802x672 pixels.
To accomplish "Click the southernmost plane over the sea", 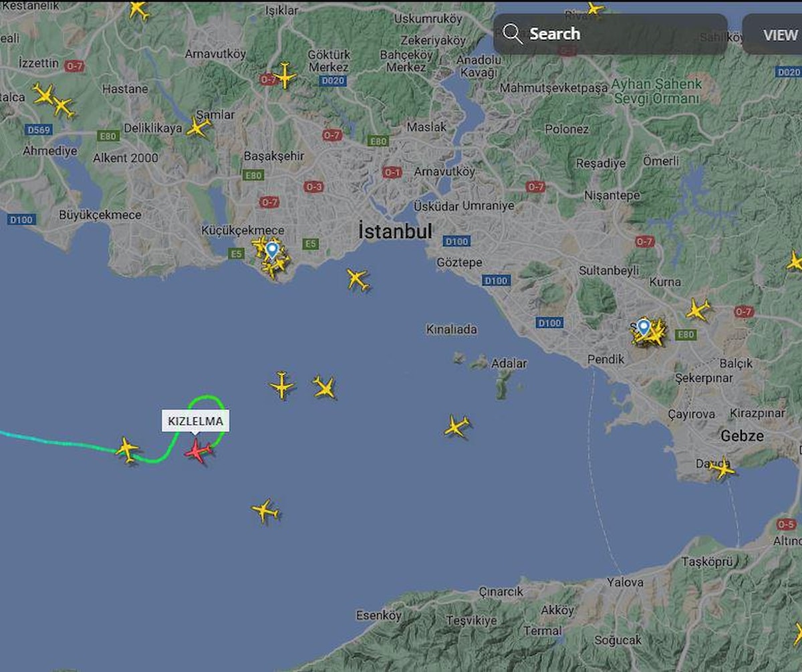I will [265, 511].
